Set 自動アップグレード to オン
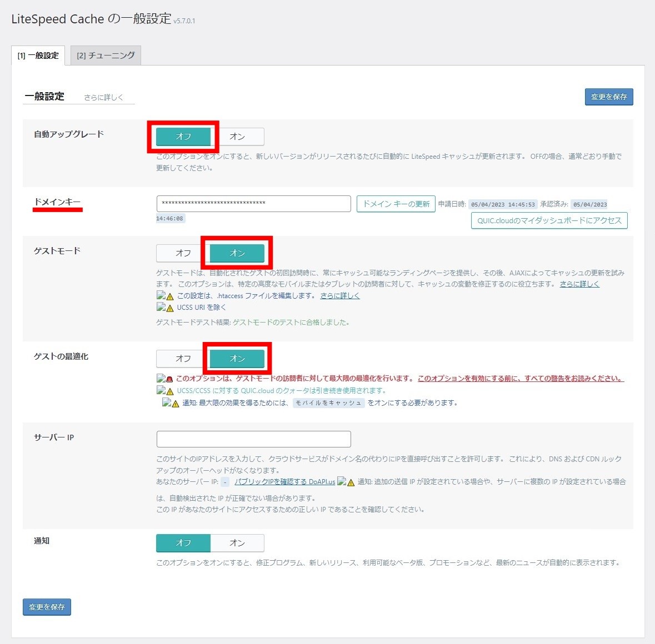Viewport: 655px width, 644px height. coord(237,137)
